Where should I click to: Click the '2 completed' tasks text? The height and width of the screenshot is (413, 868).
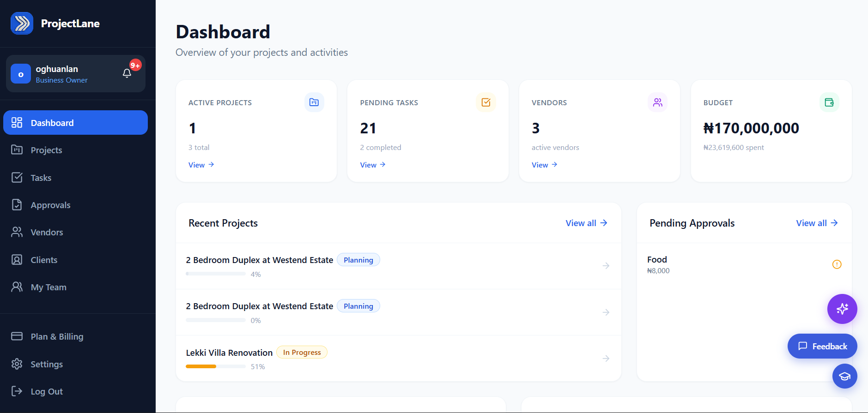[x=381, y=148]
